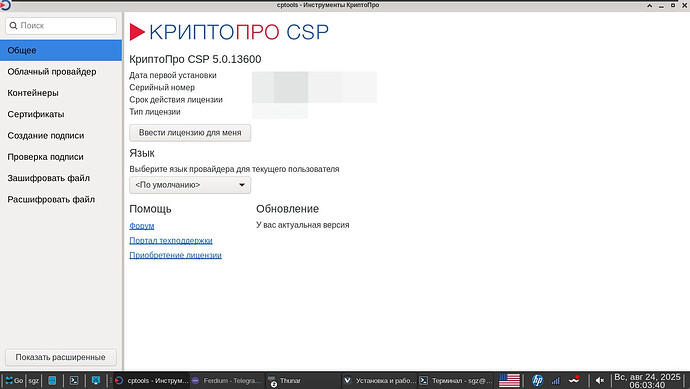This screenshot has height=389, width=690.
Task: Click the Срок действия лицензии label
Action: pos(176,100)
